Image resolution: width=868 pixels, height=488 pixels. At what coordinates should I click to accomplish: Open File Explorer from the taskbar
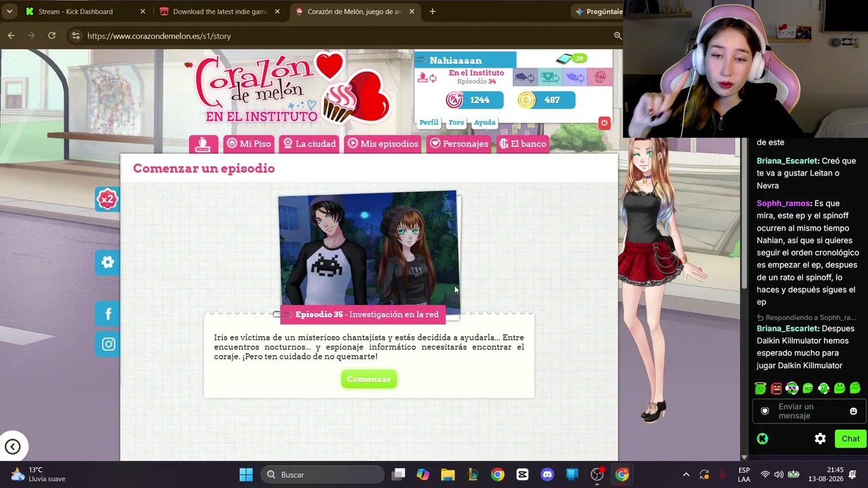(448, 474)
